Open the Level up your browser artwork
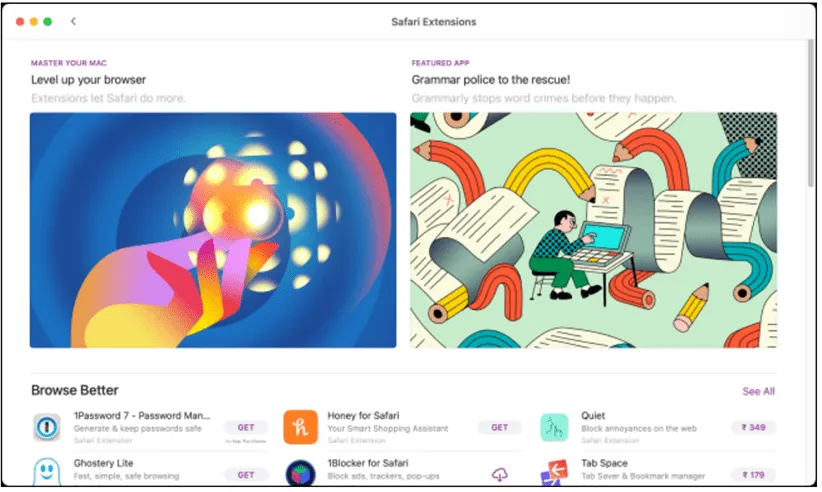822x492 pixels. click(213, 230)
